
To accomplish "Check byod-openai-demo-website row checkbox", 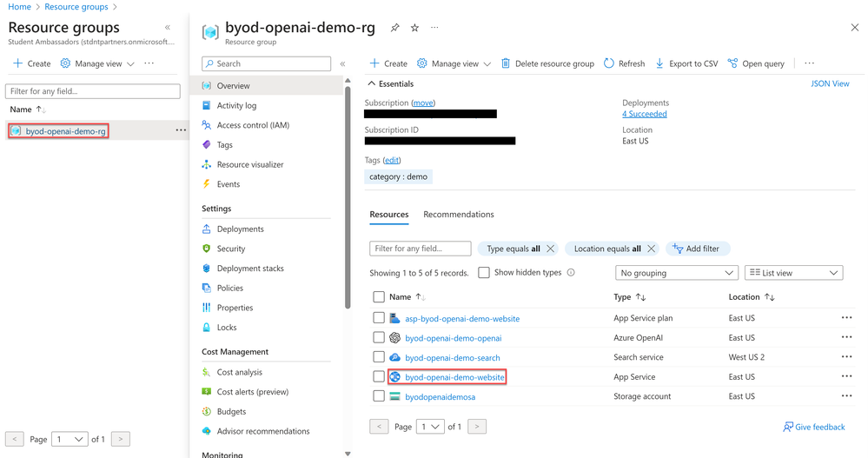I will pos(379,376).
